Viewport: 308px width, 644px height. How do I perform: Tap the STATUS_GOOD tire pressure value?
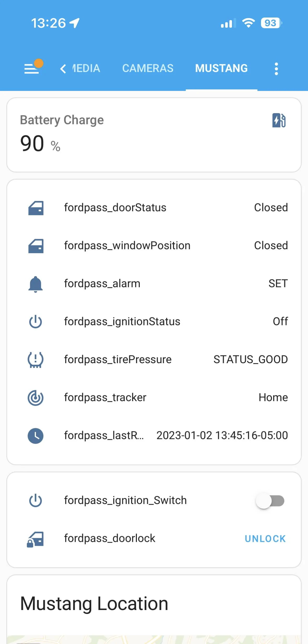click(251, 360)
